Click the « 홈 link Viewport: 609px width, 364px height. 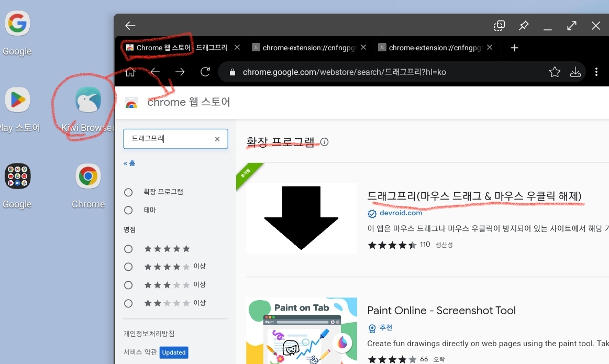[129, 163]
